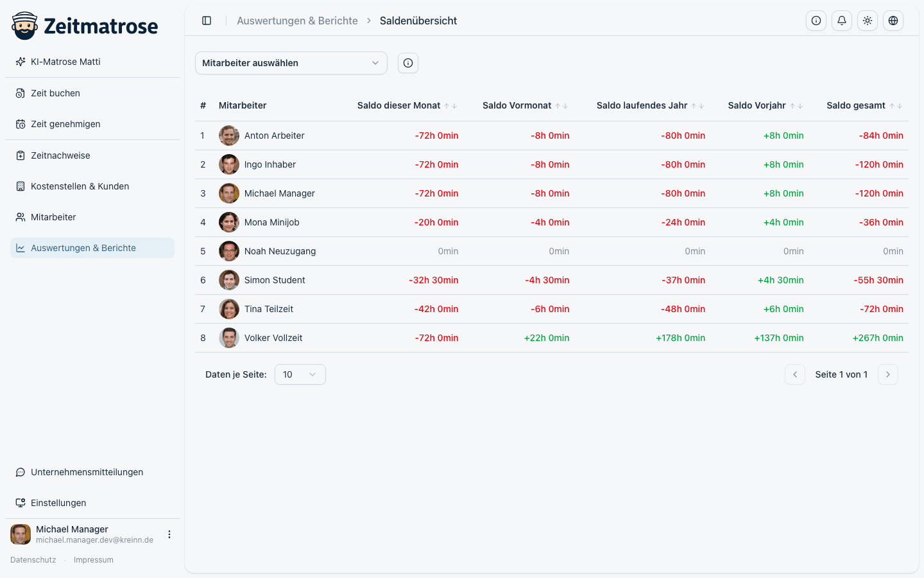This screenshot has height=578, width=924.
Task: Go to next page arrow
Action: tap(888, 374)
